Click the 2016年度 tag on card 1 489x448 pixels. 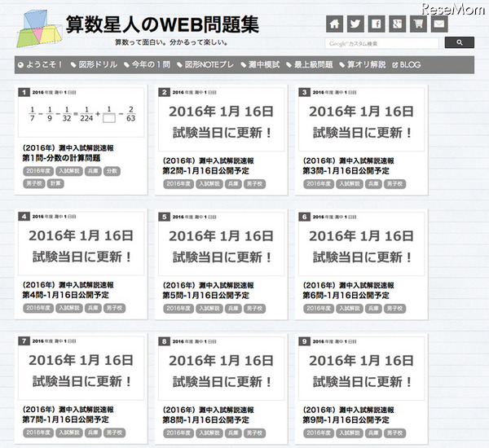coord(38,171)
